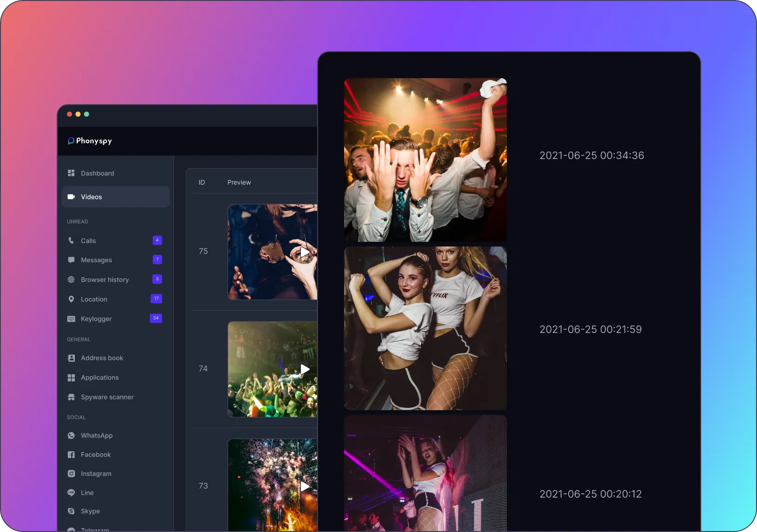
Task: Select the Dashboard icon in the sidebar
Action: coord(71,173)
